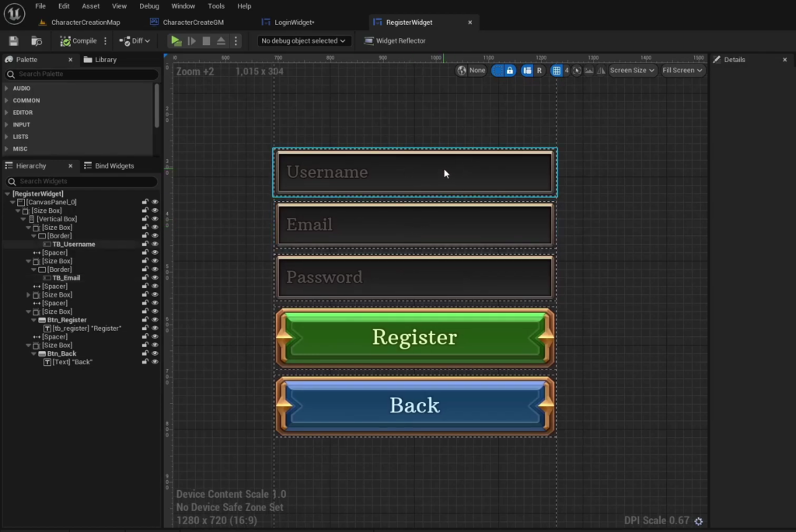
Task: Click the Eject icon in the play toolbar
Action: click(221, 41)
